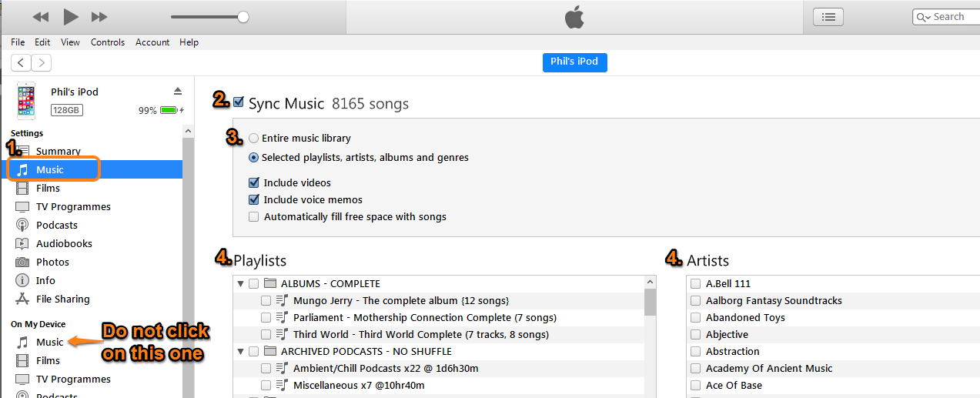
Task: Check ARCHIVED PODCASTS - NO SHUFFLE checkbox
Action: (254, 352)
